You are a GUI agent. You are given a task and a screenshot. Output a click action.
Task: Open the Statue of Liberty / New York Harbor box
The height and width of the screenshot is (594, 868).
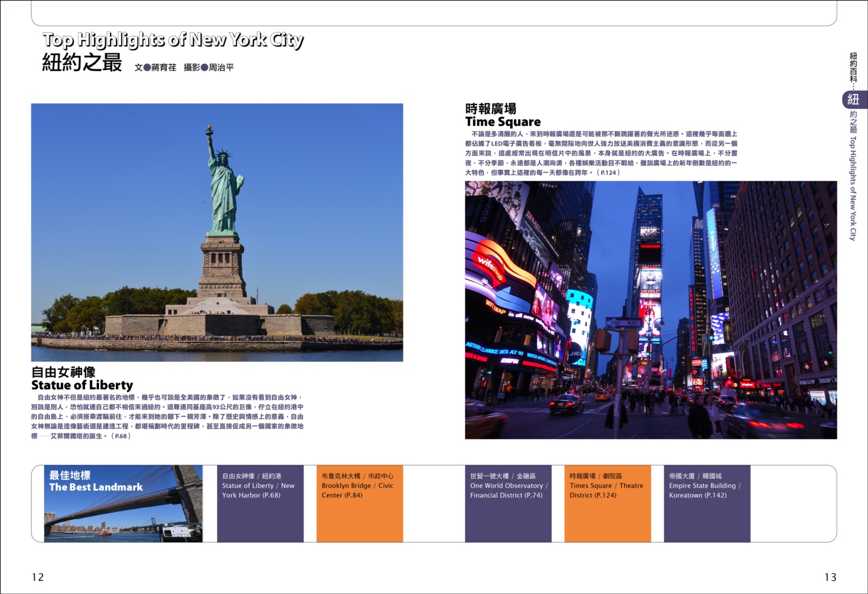tap(260, 503)
